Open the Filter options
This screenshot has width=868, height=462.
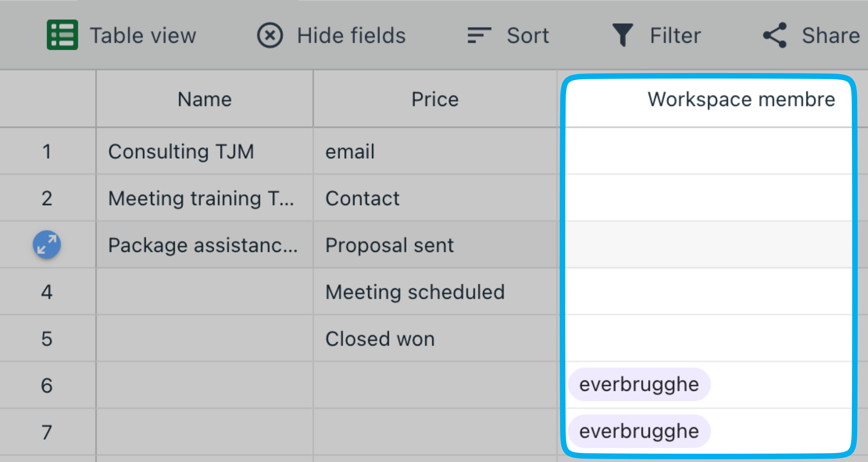point(656,35)
